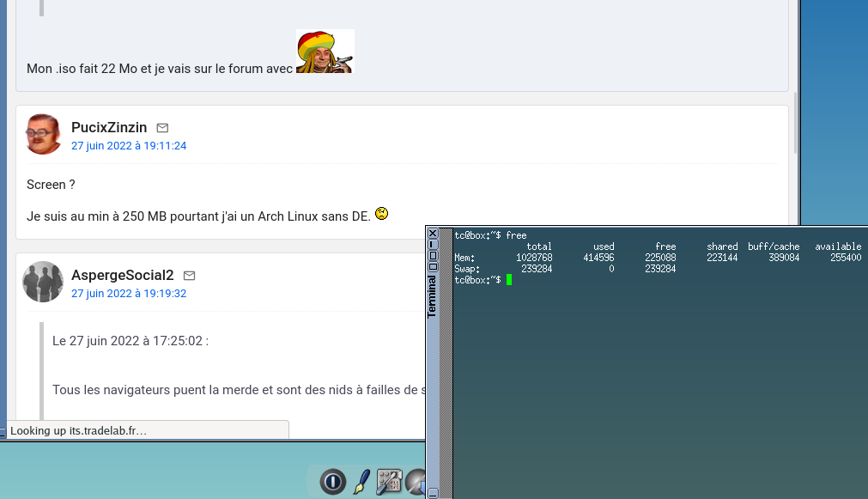Click the frowning smiley after 'sans DE.'
The height and width of the screenshot is (499, 868).
pyautogui.click(x=381, y=213)
